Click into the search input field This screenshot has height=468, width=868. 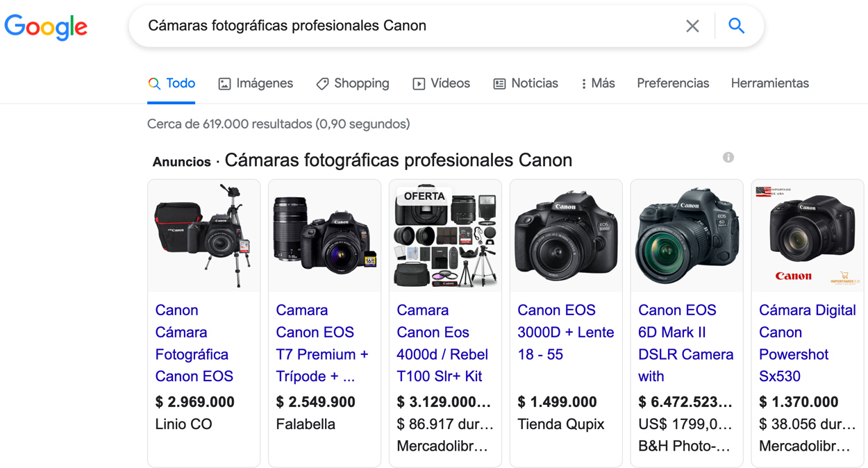pyautogui.click(x=410, y=26)
